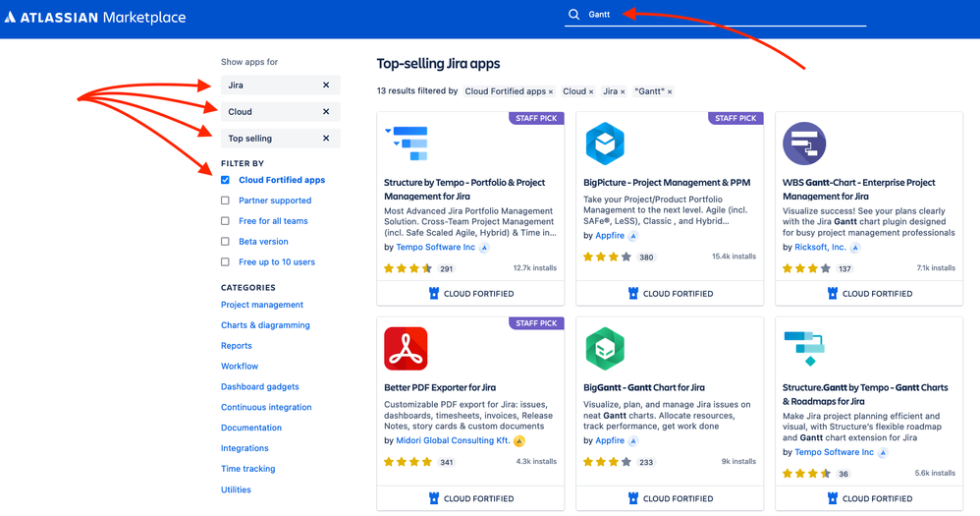Image resolution: width=980 pixels, height=516 pixels.
Task: Click the 291 review count on Structure card
Action: tap(446, 269)
